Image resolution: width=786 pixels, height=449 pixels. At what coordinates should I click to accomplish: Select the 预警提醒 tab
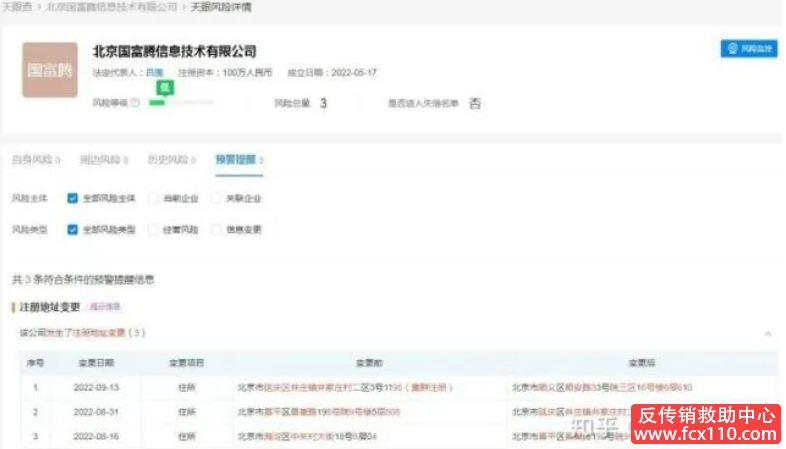pos(239,160)
